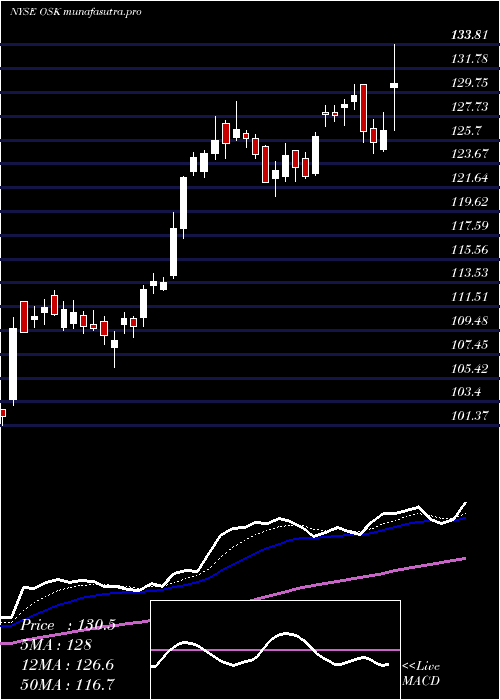The width and height of the screenshot is (500, 700).
Task: Click the 113.53 price axis label
Action: point(469,273)
